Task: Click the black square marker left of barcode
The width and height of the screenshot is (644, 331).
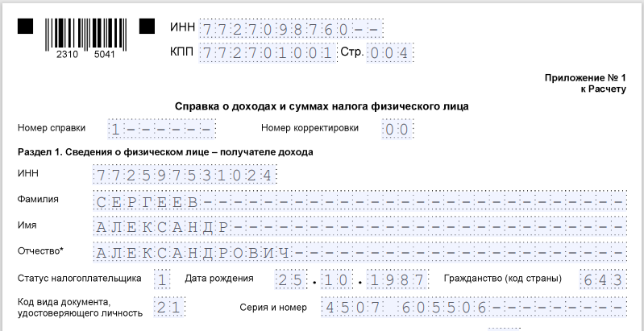Action: [26, 27]
